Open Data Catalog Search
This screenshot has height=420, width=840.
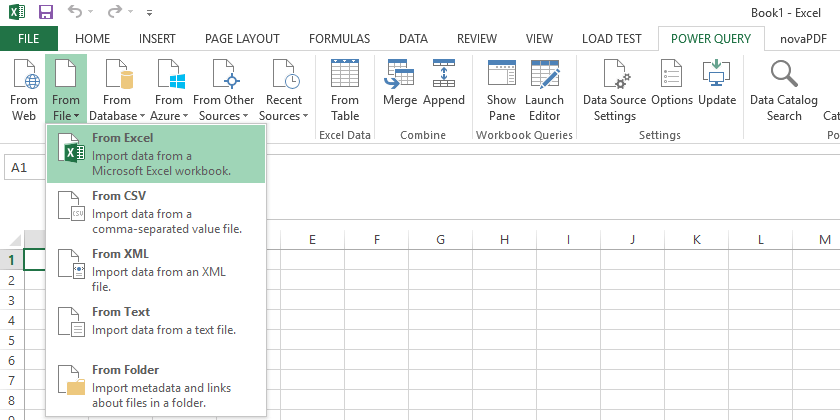(784, 89)
